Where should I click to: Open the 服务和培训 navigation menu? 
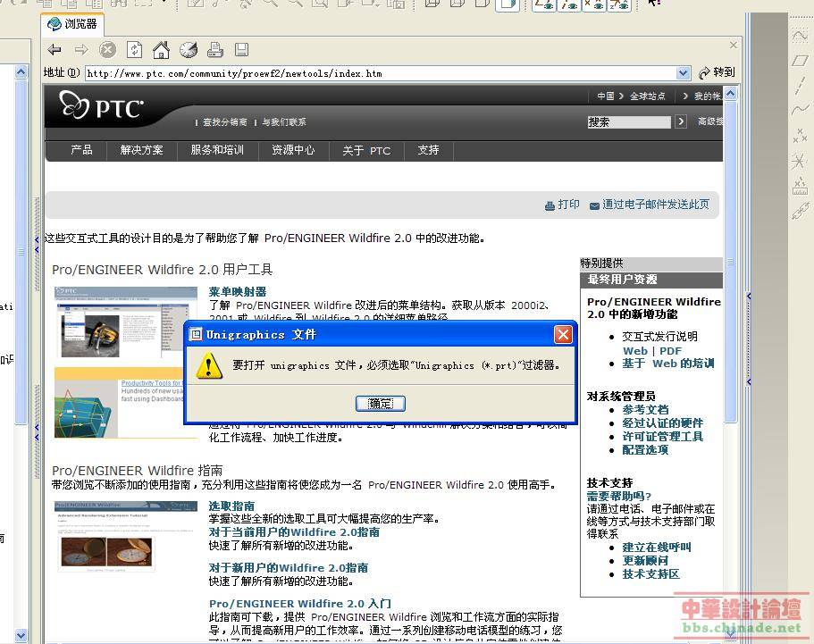tap(217, 150)
